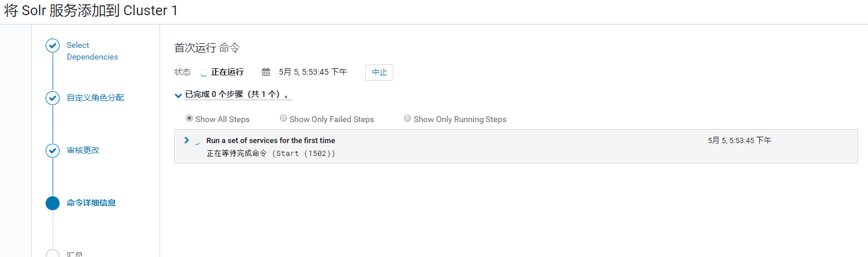Image resolution: width=868 pixels, height=257 pixels.
Task: Select the Show All Steps radio button
Action: point(189,119)
